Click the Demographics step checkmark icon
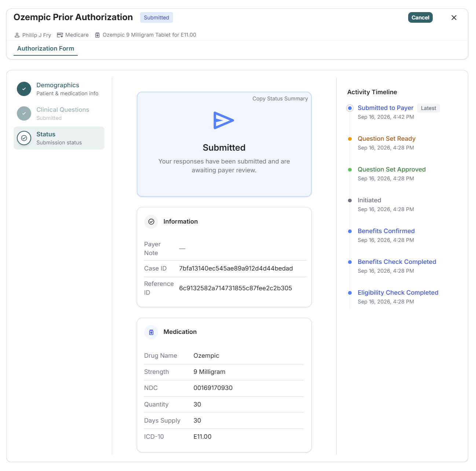Viewport: 476px width, 471px height. coord(24,89)
